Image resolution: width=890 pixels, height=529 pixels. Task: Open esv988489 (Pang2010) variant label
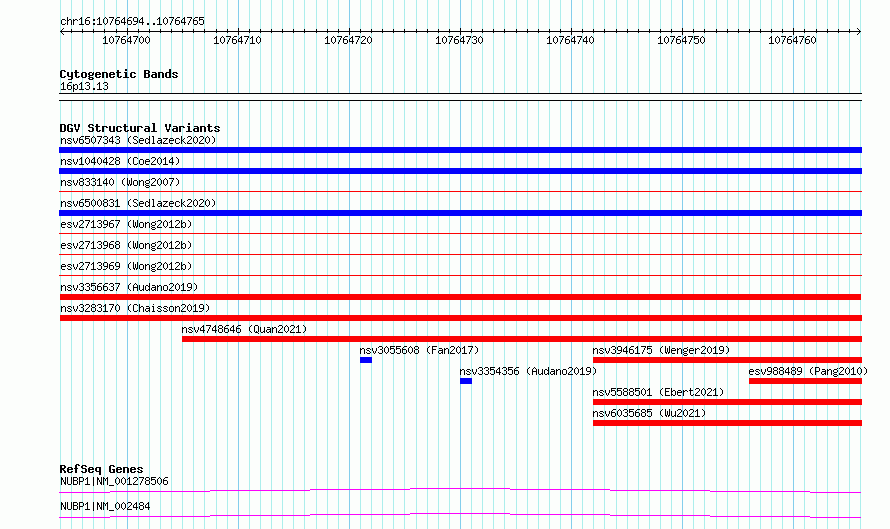pyautogui.click(x=808, y=371)
